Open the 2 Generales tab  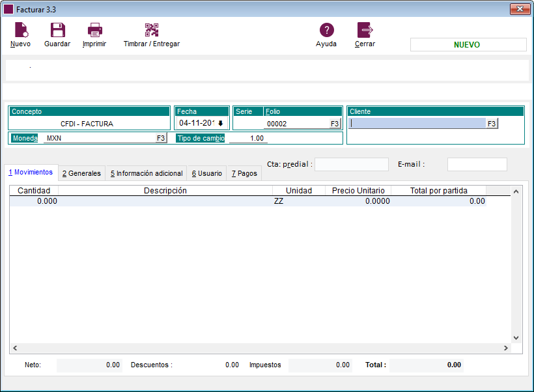coord(82,173)
